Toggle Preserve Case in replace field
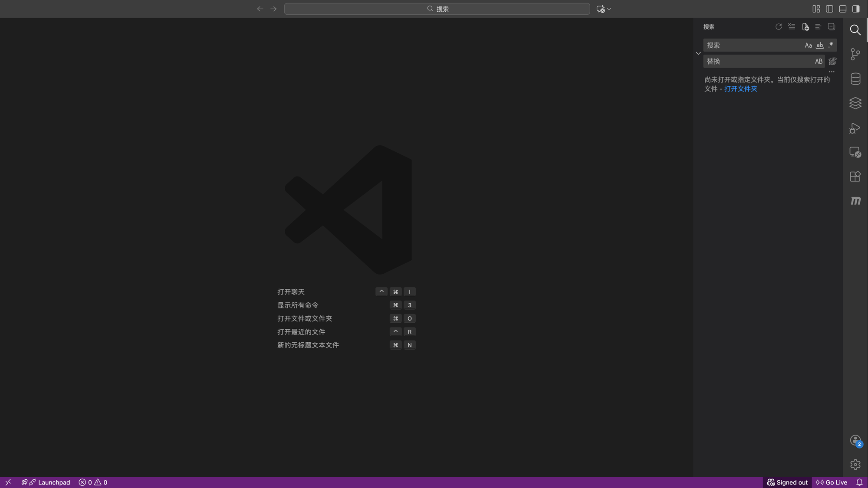Image resolution: width=868 pixels, height=488 pixels. pyautogui.click(x=819, y=61)
